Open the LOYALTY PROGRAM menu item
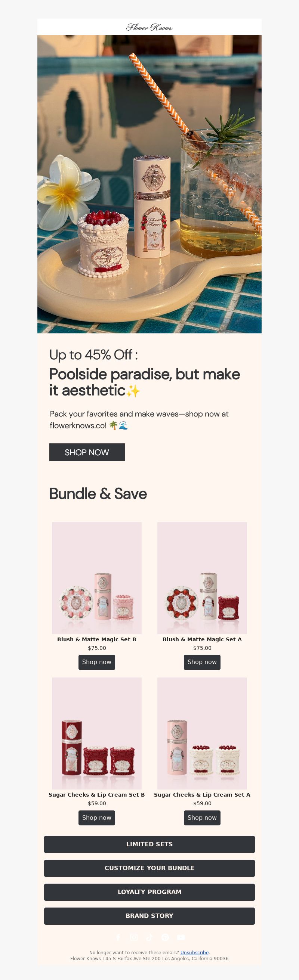This screenshot has height=980, width=299. click(149, 892)
